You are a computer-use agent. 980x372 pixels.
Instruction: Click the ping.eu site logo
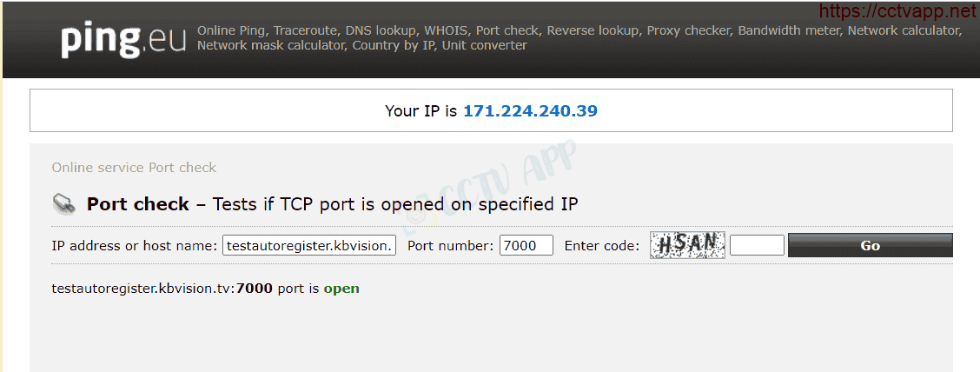click(122, 39)
